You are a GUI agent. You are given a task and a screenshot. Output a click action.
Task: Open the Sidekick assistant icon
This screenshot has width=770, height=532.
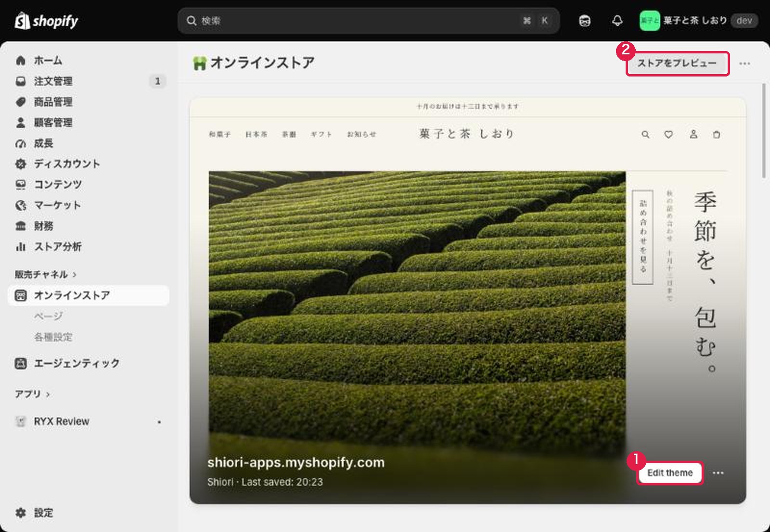(x=585, y=21)
